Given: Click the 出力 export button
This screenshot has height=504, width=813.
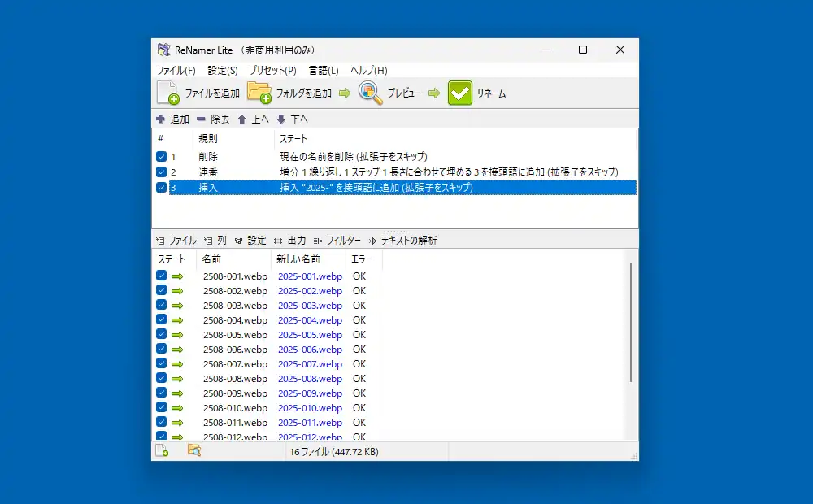Looking at the screenshot, I should (290, 241).
